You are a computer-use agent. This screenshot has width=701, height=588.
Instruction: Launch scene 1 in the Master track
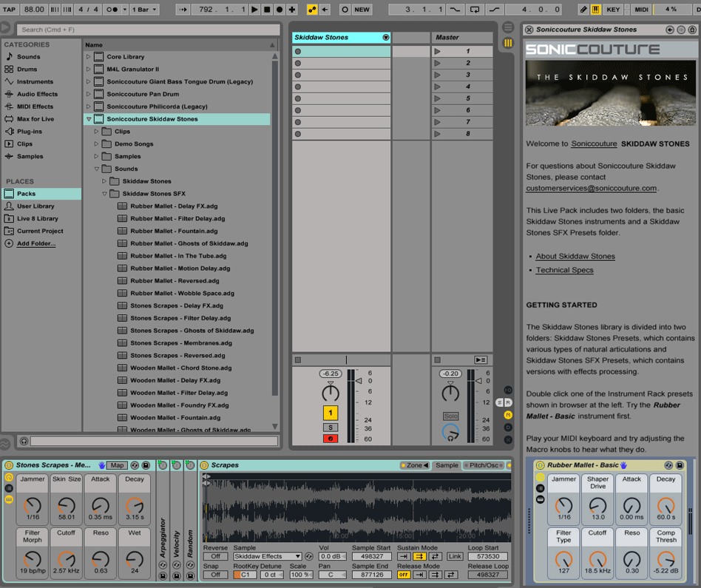[x=437, y=52]
